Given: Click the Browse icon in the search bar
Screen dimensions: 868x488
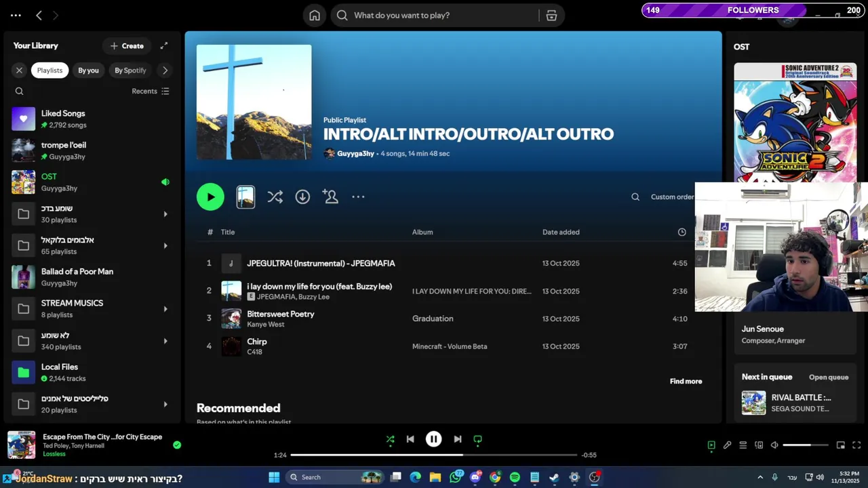Looking at the screenshot, I should tap(551, 16).
